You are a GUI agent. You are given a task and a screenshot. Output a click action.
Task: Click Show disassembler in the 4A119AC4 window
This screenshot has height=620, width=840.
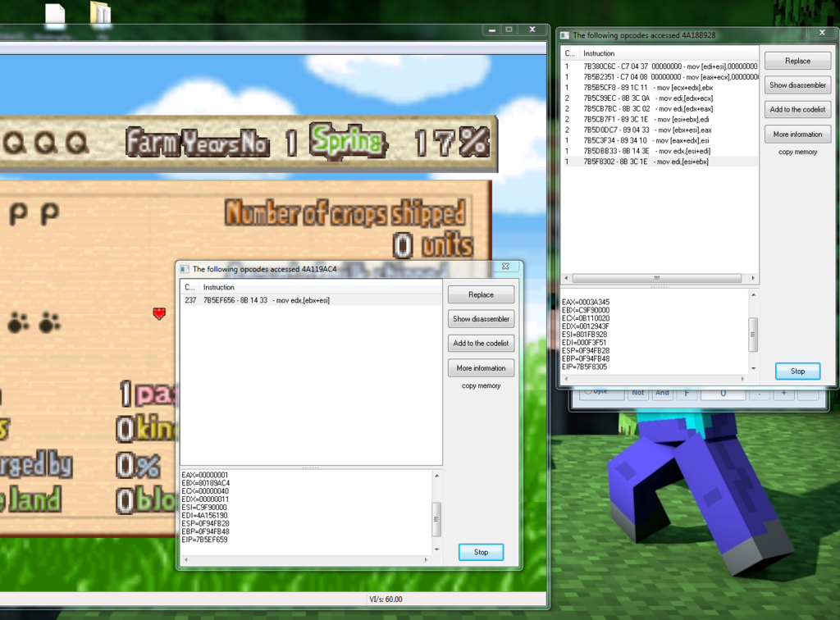(481, 319)
